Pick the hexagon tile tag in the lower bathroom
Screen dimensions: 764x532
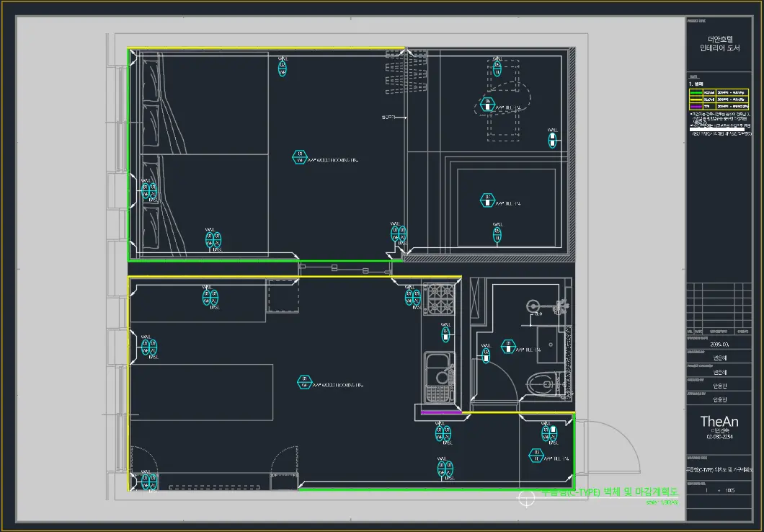[508, 347]
